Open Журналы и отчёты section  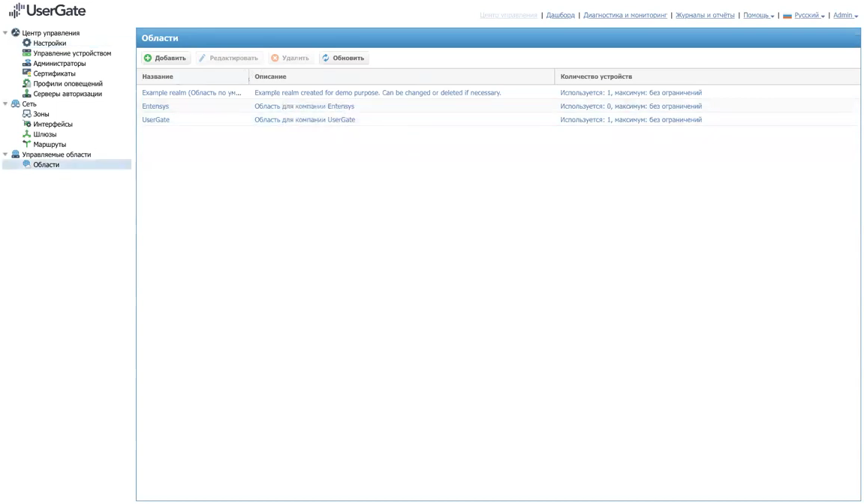click(705, 16)
